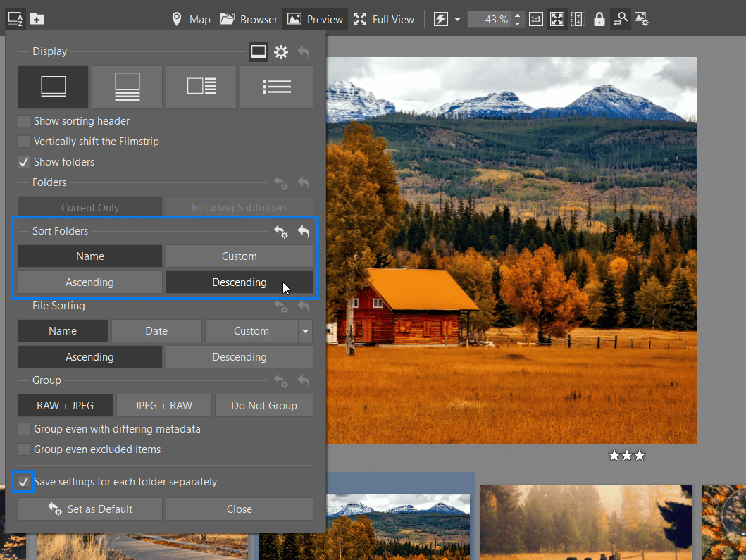Image resolution: width=746 pixels, height=560 pixels.
Task: Click the fit-to-screen zoom icon
Action: [557, 18]
